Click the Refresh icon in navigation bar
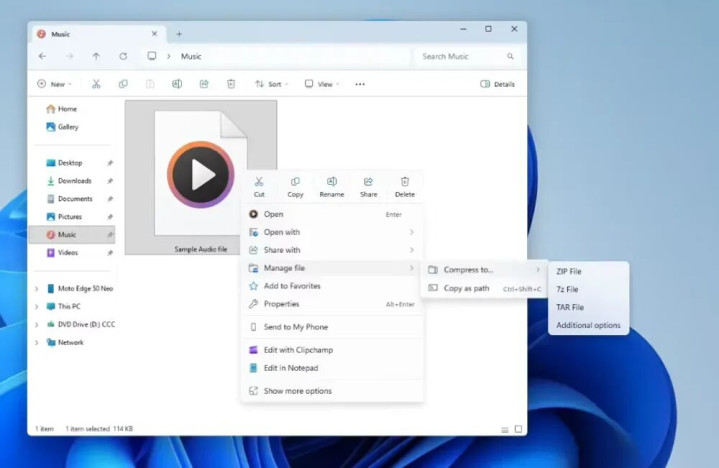This screenshot has width=719, height=468. click(123, 57)
